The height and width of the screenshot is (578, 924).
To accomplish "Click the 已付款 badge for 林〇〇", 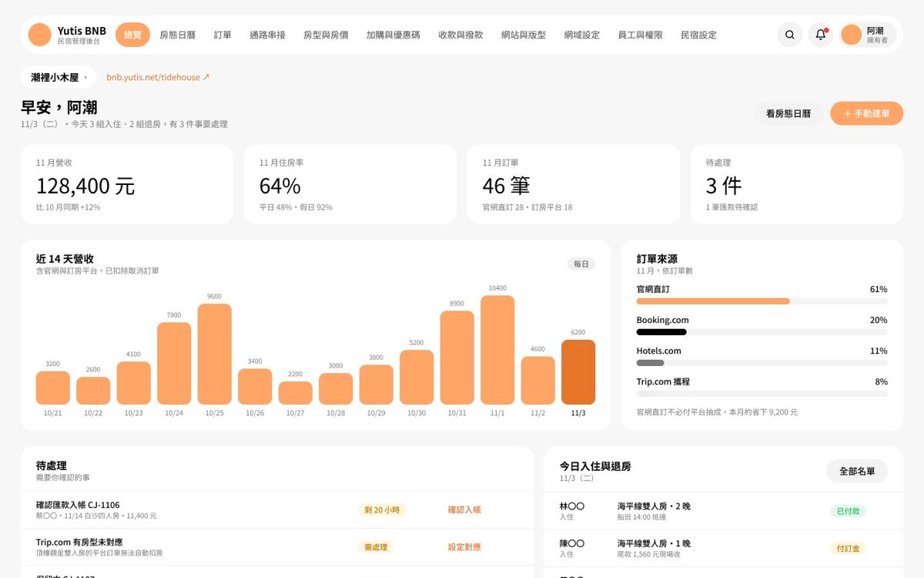I will 848,511.
